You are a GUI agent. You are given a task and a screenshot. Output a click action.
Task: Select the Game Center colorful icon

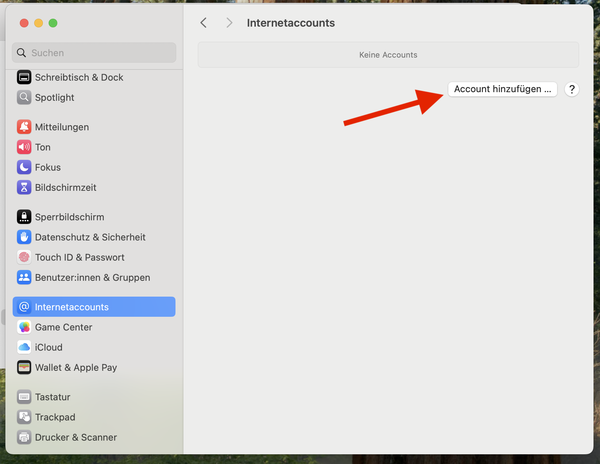[x=25, y=327]
